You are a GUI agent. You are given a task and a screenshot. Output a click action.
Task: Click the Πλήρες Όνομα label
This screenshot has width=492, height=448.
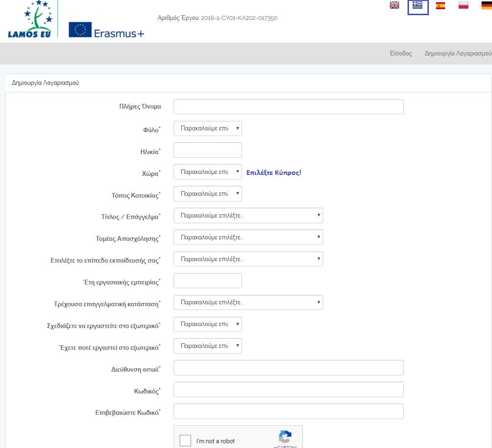[140, 107]
